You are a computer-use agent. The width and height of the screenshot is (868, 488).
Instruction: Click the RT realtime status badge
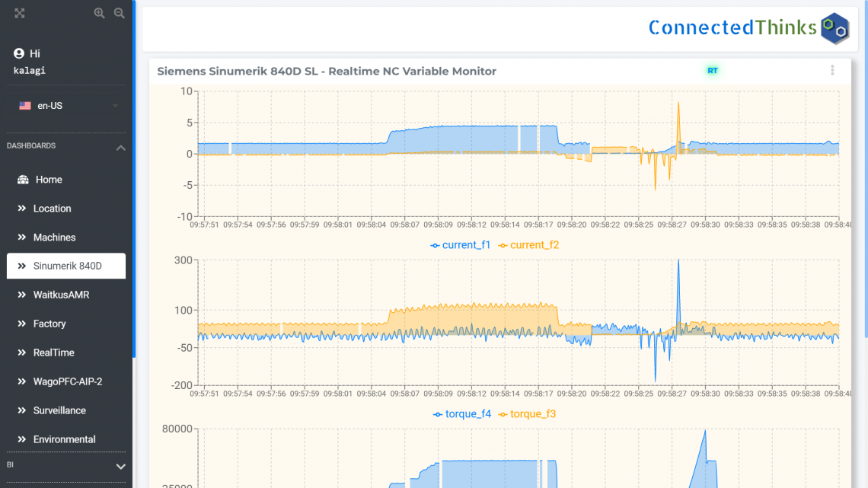(x=712, y=71)
